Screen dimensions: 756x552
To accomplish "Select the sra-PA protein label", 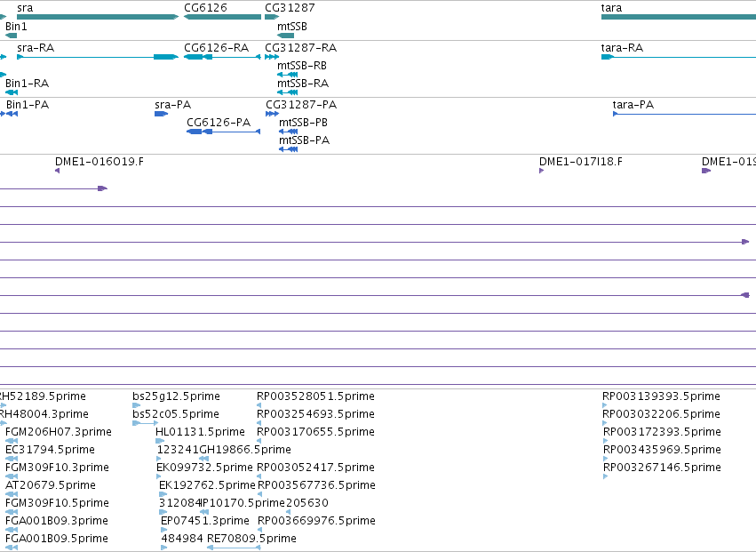I will [173, 105].
